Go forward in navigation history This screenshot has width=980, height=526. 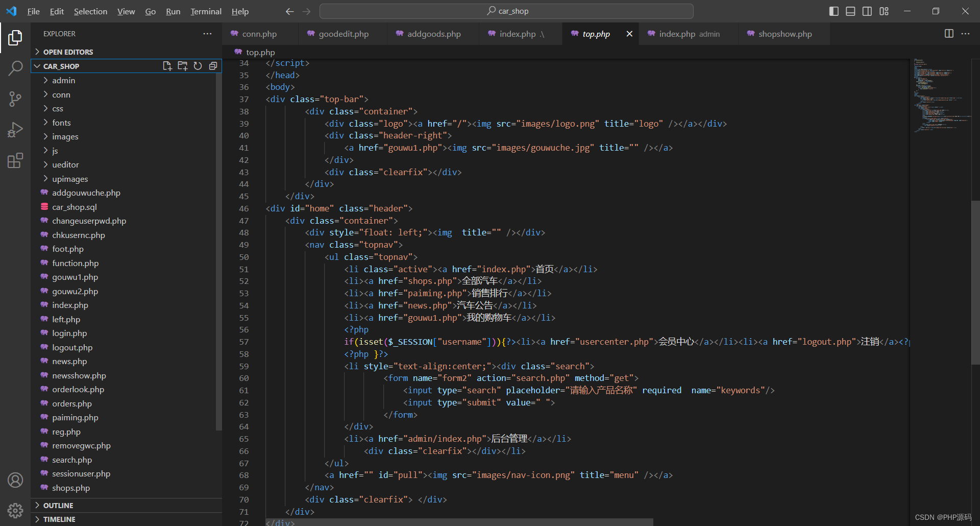tap(306, 11)
